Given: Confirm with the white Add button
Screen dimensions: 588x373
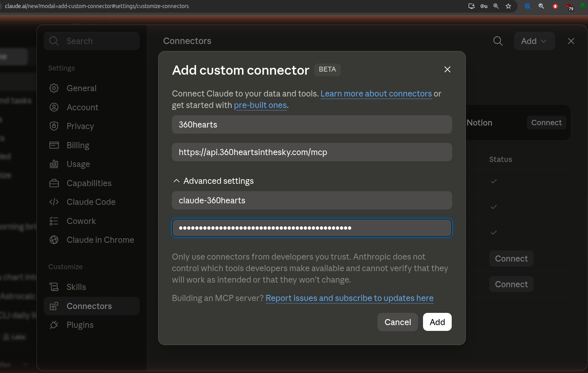Looking at the screenshot, I should tap(437, 322).
